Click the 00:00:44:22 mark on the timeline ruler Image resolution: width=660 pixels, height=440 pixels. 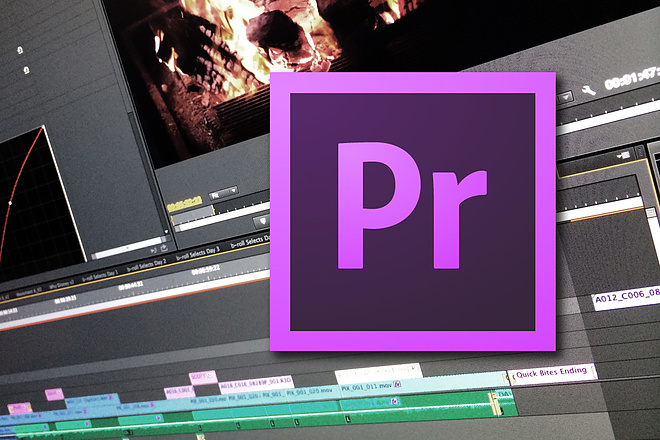point(130,286)
